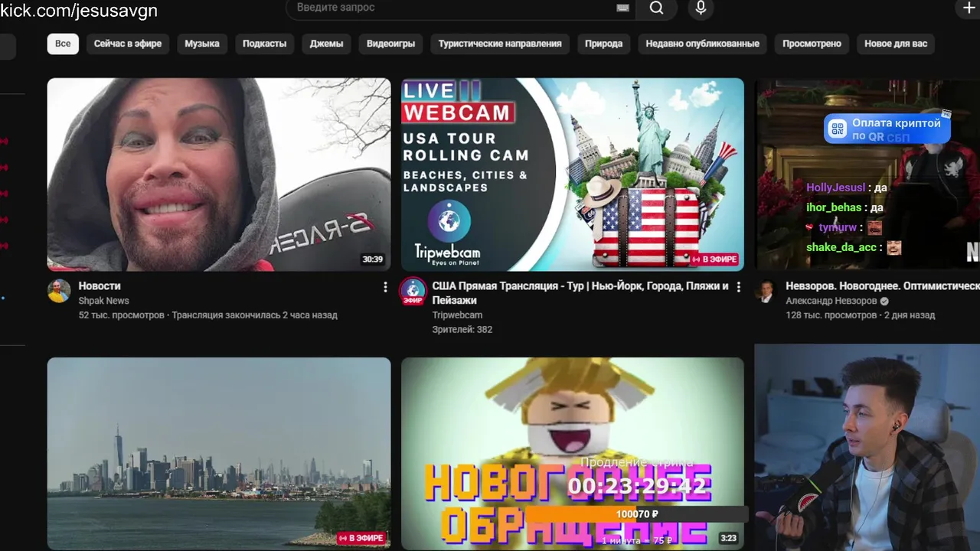Select the Все filter chip
The width and height of the screenshot is (980, 551).
[x=63, y=44]
